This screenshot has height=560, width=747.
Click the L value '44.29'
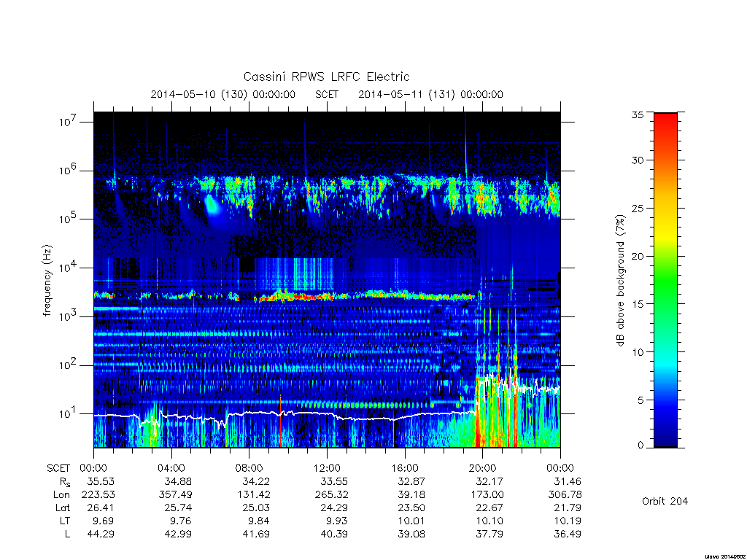(101, 534)
